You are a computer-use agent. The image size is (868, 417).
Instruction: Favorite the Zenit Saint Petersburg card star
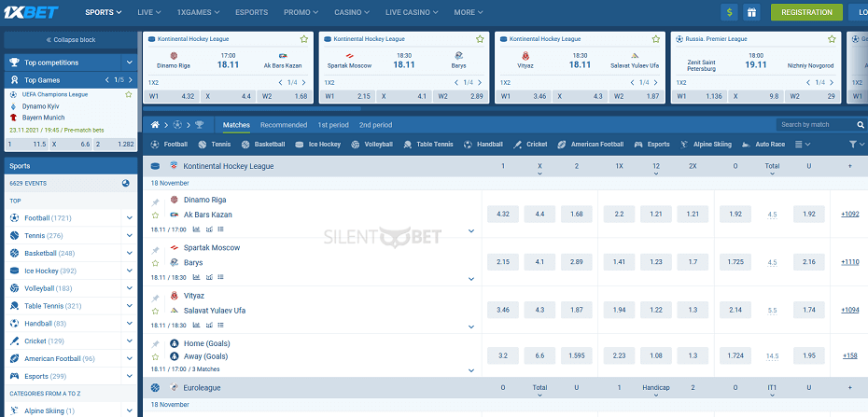coord(832,39)
